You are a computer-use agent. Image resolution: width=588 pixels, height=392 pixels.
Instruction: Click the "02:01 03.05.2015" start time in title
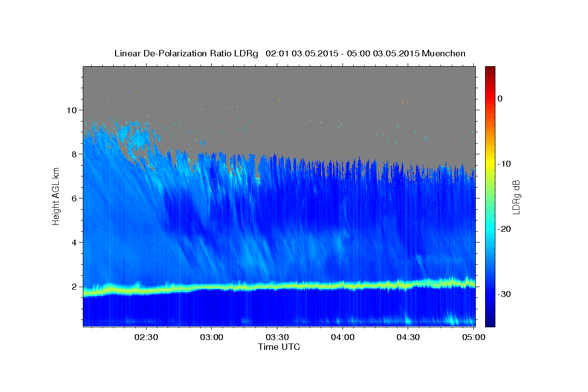302,53
